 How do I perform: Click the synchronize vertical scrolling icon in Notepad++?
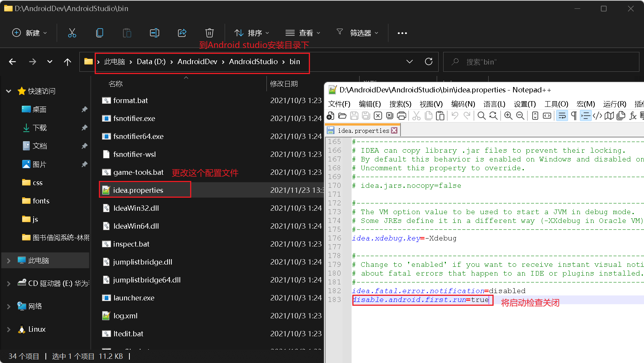(535, 116)
